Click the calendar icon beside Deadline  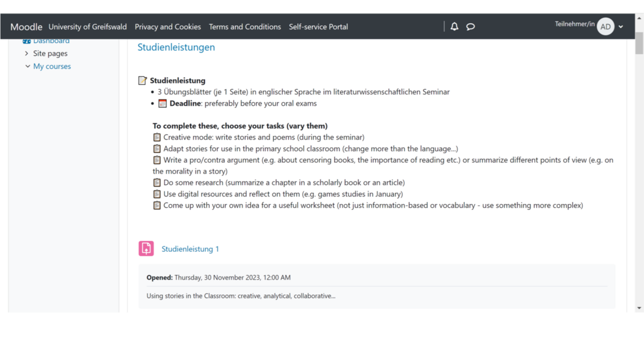(163, 103)
